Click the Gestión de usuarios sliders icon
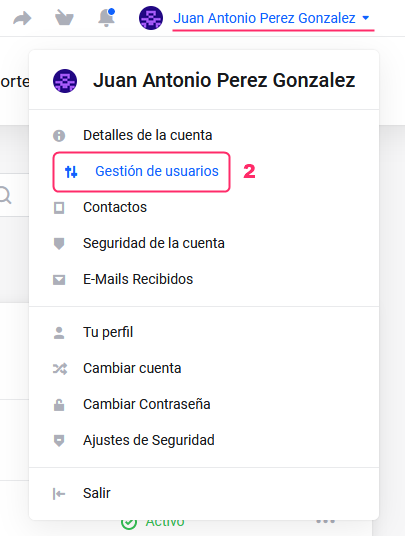Viewport: 405px width, 536px height. click(x=71, y=172)
